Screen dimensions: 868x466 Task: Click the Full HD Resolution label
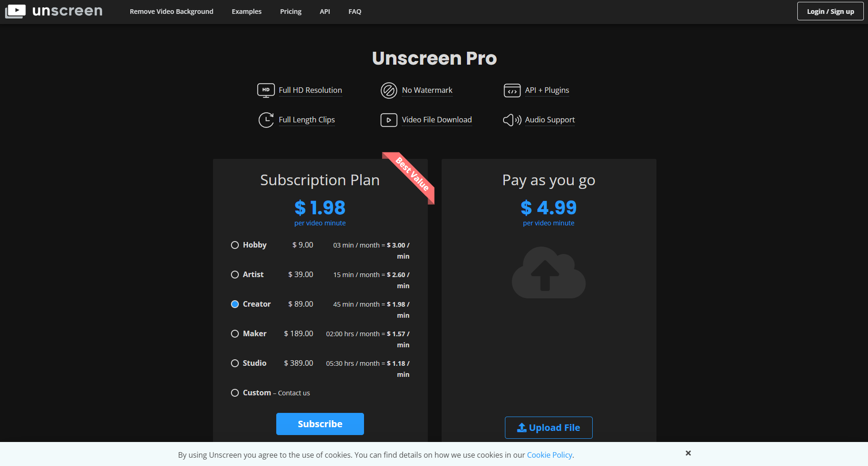pos(310,91)
